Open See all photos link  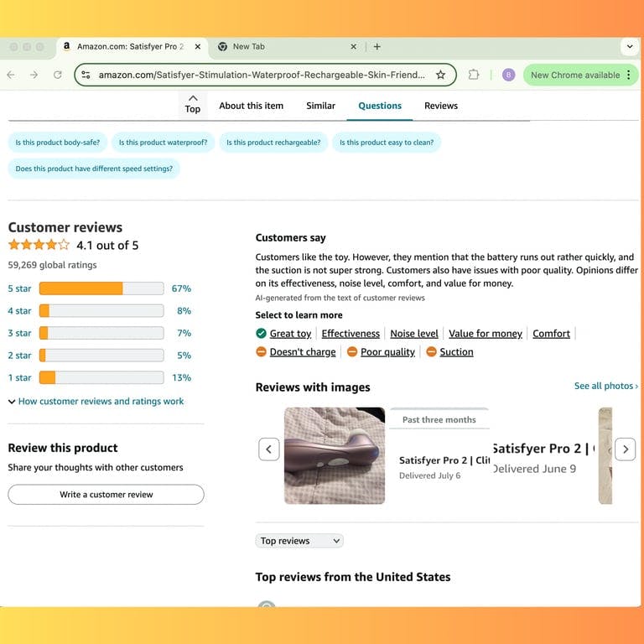coord(605,386)
